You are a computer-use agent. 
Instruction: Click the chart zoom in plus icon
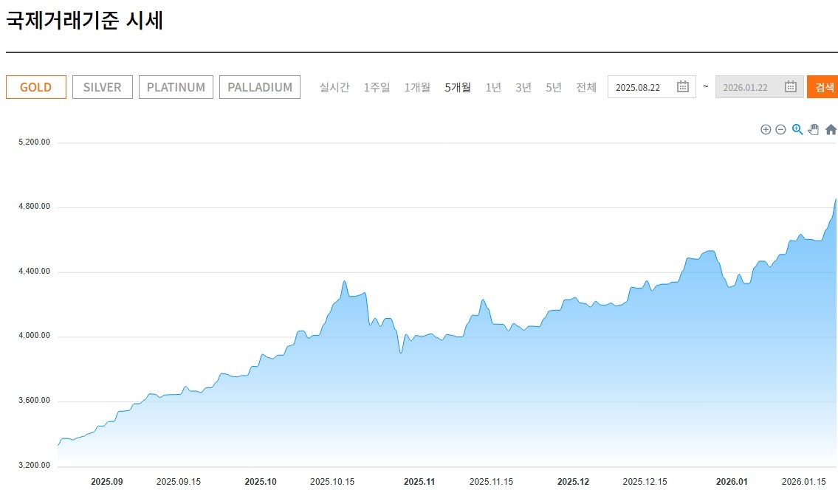pos(766,130)
